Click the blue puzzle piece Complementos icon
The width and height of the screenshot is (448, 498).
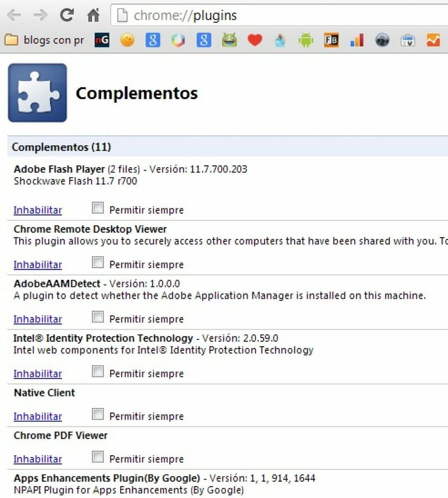point(37,93)
